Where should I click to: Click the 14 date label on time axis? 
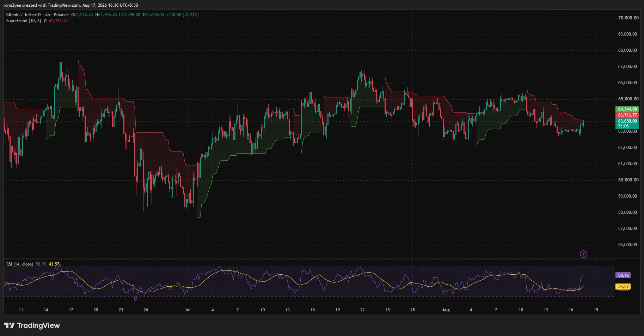click(46, 310)
